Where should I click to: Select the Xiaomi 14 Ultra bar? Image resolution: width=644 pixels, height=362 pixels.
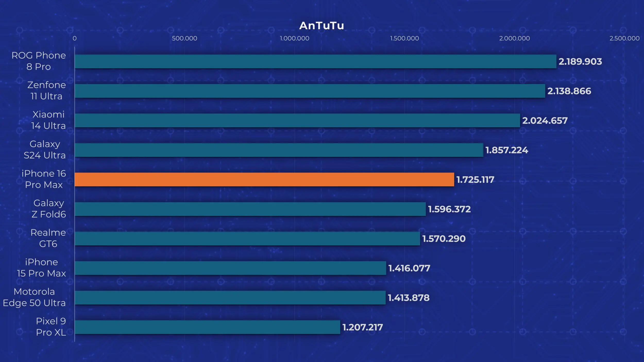click(297, 120)
